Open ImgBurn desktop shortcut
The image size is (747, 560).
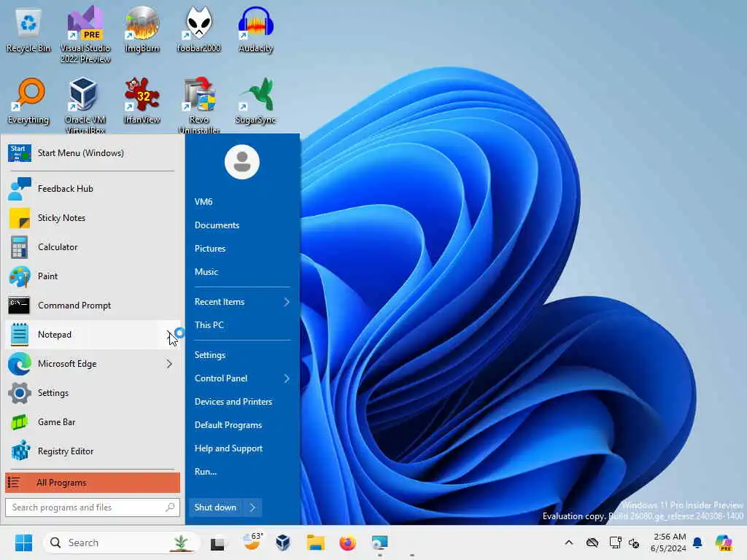click(x=142, y=29)
